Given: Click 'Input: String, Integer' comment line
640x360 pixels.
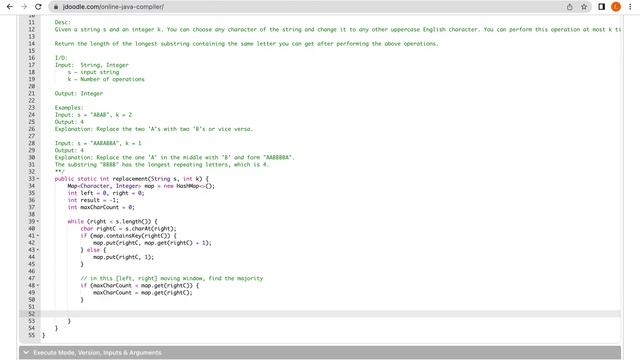Looking at the screenshot, I should [x=91, y=65].
